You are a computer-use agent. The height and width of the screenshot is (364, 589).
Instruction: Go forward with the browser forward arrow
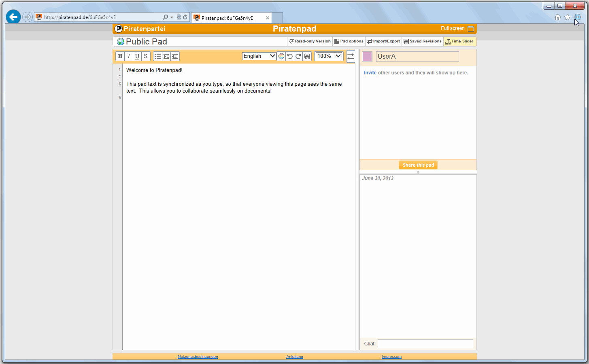click(x=28, y=17)
